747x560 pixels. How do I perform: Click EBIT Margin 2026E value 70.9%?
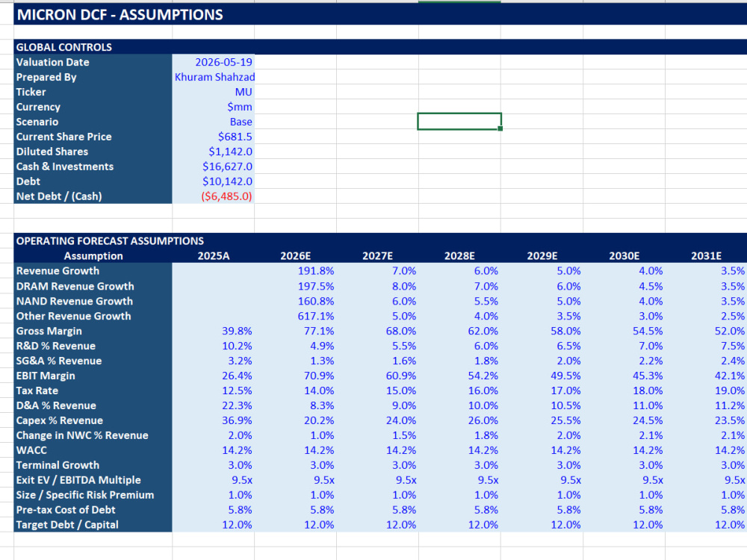coord(319,376)
